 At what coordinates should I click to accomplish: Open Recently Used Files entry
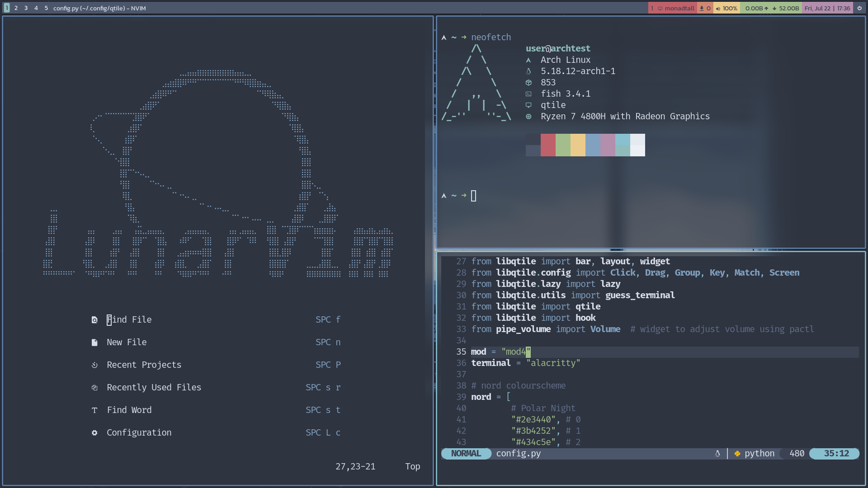154,388
